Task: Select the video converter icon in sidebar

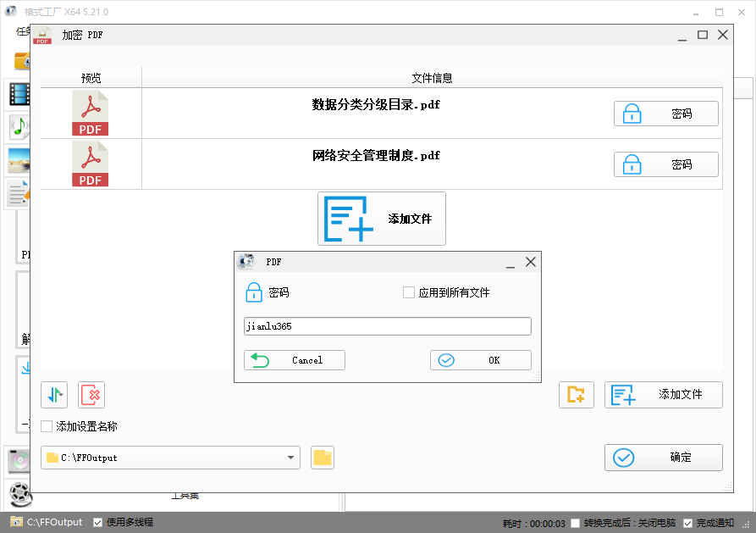Action: click(19, 94)
